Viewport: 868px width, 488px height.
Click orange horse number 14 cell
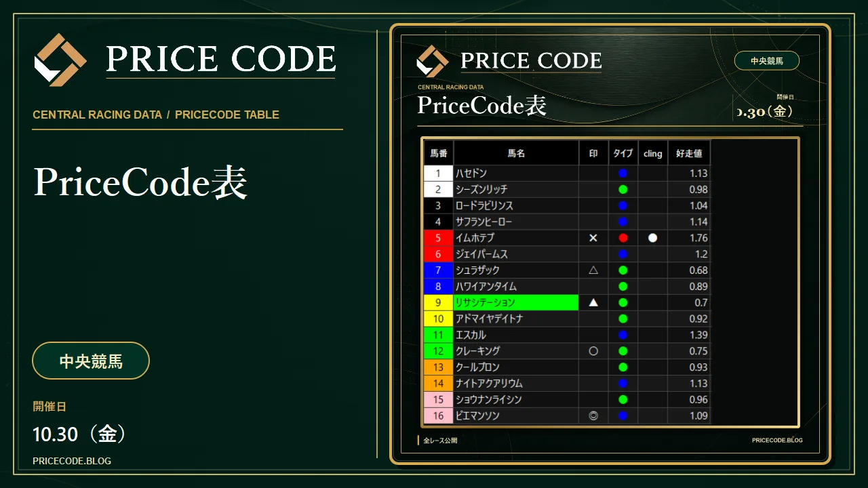pyautogui.click(x=439, y=384)
